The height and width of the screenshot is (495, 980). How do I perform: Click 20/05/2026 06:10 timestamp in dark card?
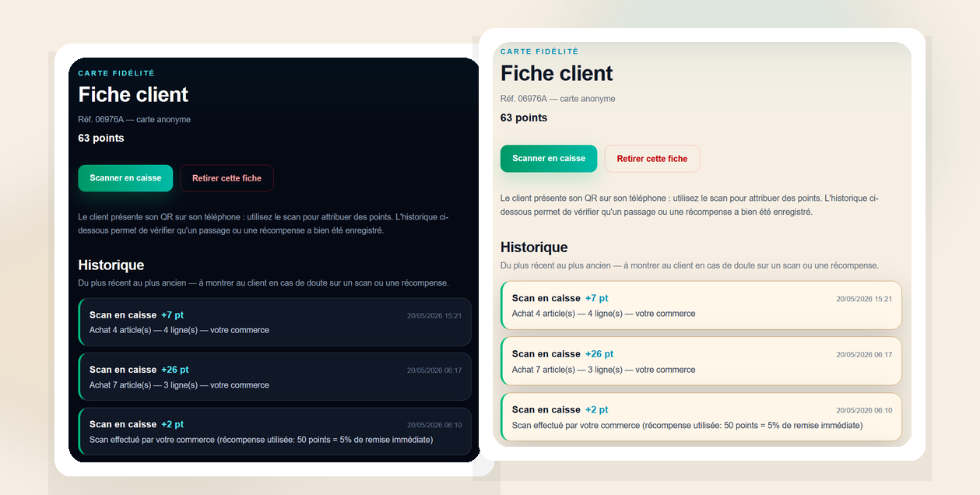[x=434, y=425]
